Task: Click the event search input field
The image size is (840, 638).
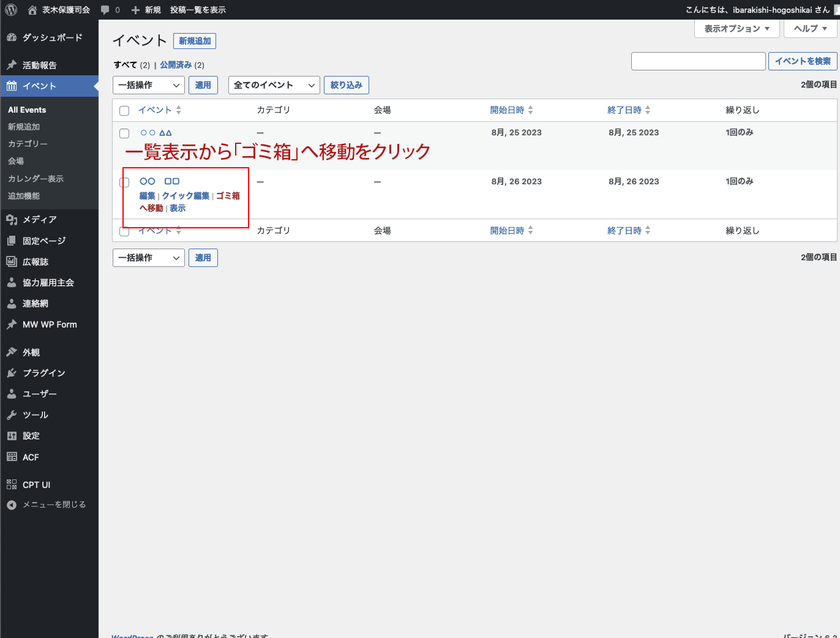Action: tap(698, 61)
